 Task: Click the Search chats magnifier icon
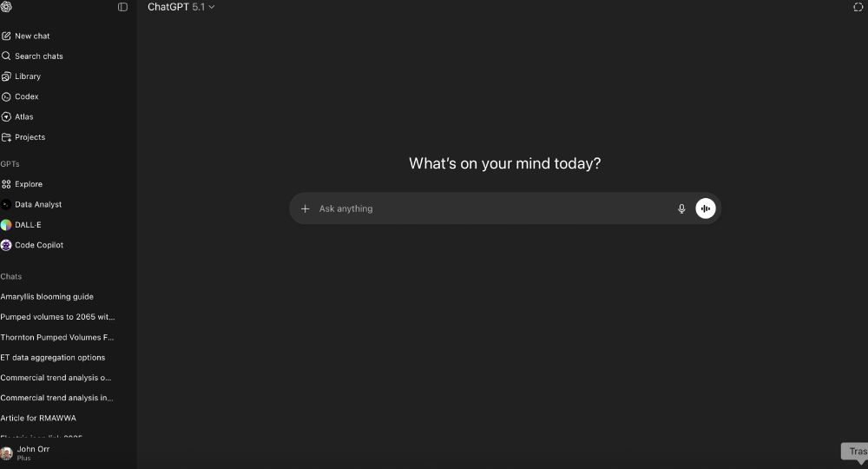click(6, 56)
